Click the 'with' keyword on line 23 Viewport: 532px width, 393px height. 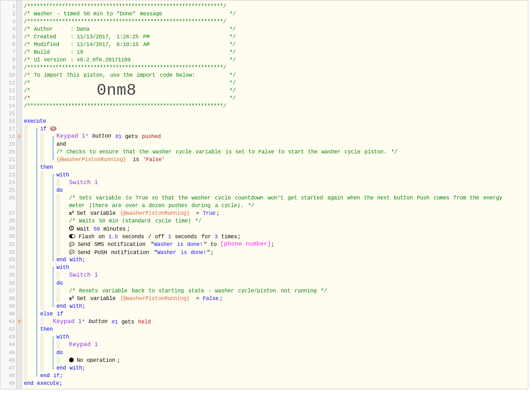(63, 176)
